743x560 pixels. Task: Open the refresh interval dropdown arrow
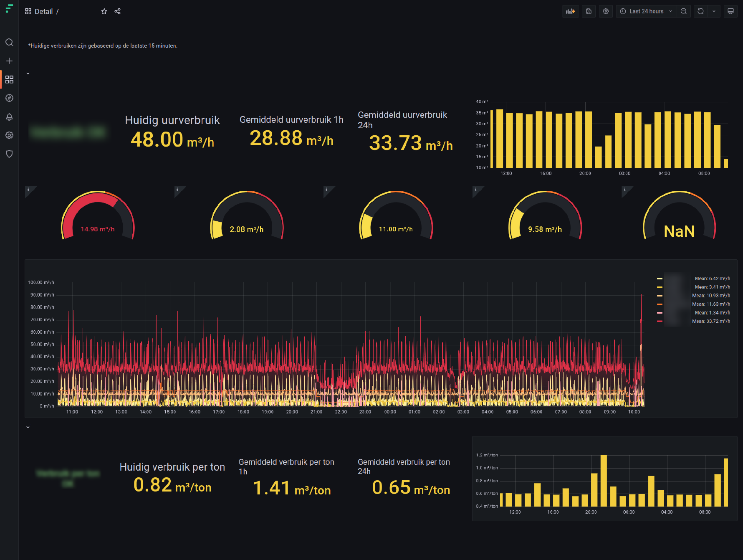pyautogui.click(x=714, y=11)
